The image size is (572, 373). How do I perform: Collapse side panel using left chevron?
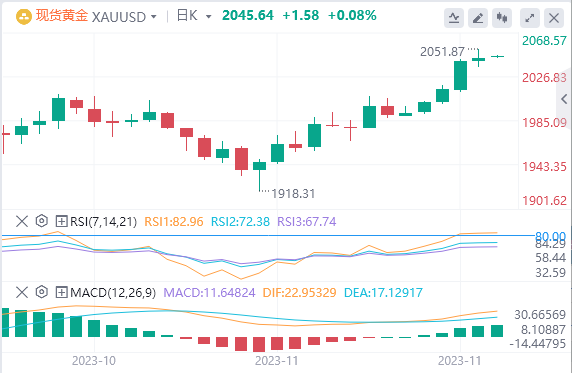coord(564,99)
